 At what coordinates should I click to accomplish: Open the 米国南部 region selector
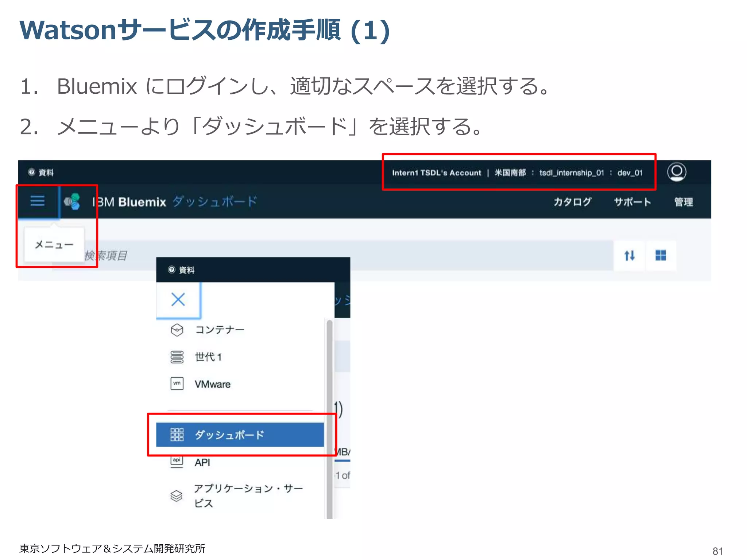click(510, 173)
